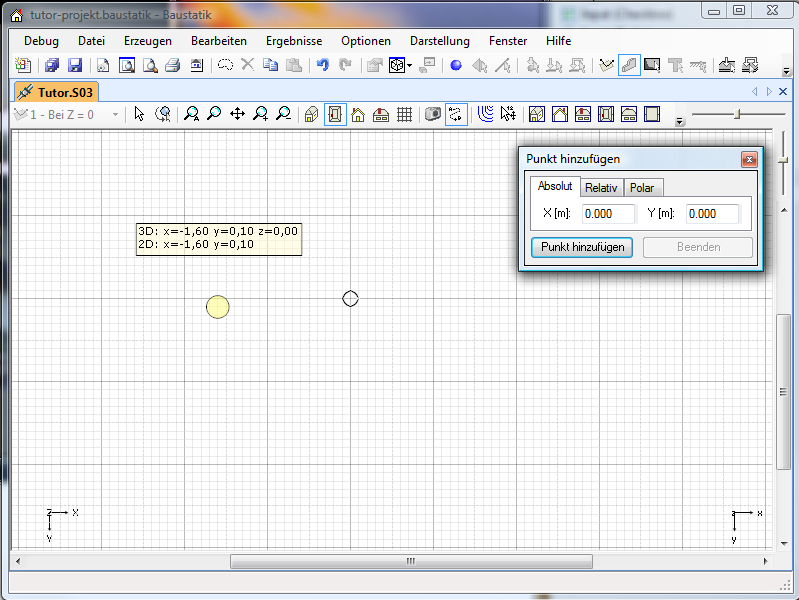Click the single blue floppy disk save icon
This screenshot has width=799, height=600.
[75, 65]
